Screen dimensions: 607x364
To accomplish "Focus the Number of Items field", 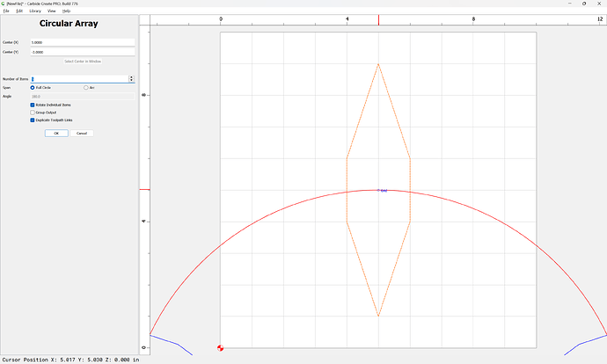I will pyautogui.click(x=79, y=79).
